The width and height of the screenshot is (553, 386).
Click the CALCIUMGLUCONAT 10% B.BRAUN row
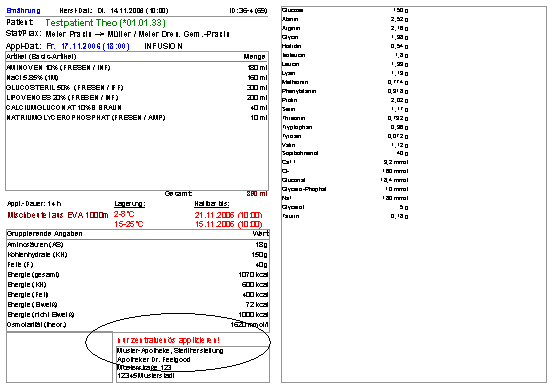pos(137,107)
